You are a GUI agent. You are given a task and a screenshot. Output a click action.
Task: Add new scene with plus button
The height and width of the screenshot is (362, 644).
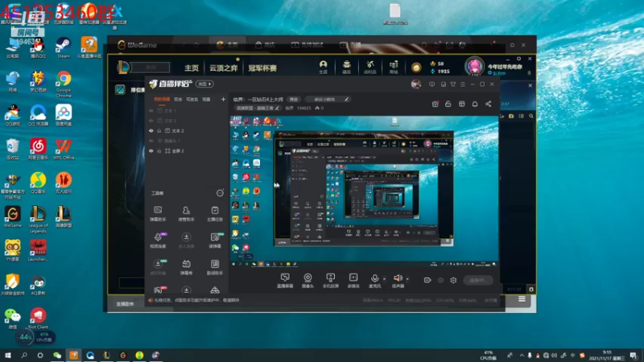tap(223, 99)
